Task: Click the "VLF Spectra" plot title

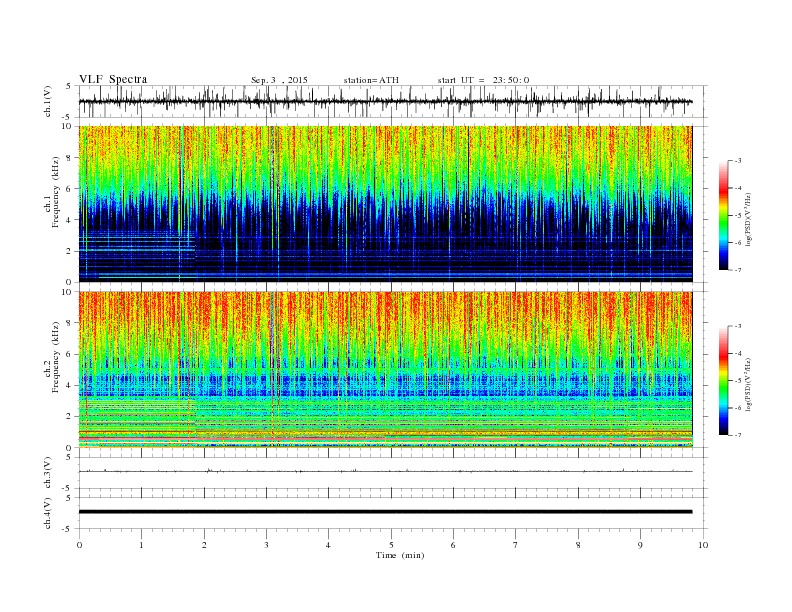Action: (113, 79)
